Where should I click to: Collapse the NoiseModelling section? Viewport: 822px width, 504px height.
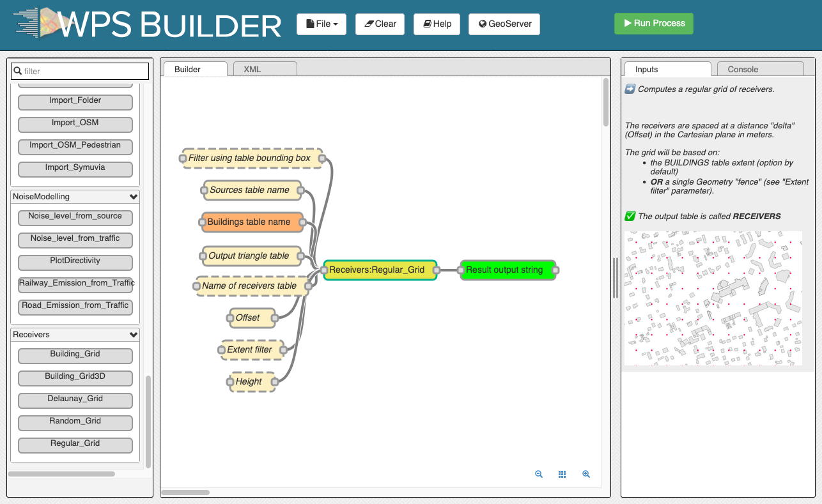[x=134, y=197]
